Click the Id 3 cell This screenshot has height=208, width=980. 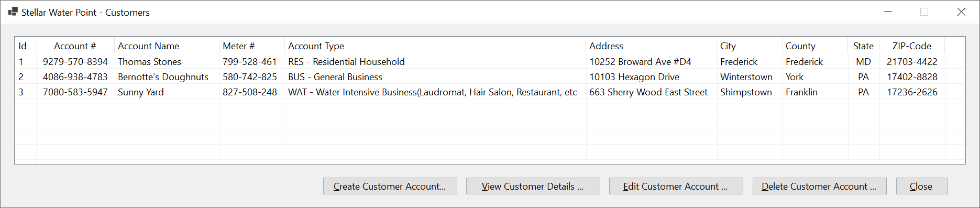coord(21,92)
